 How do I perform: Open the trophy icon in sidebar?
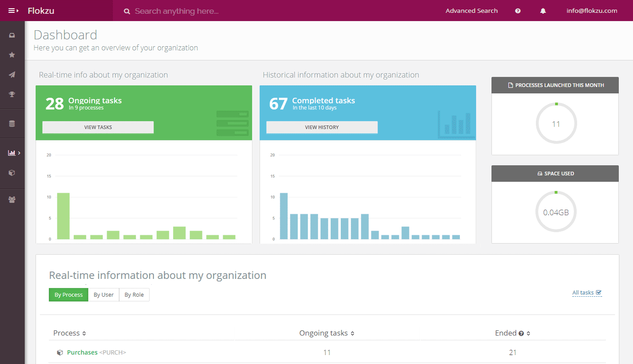pos(12,94)
